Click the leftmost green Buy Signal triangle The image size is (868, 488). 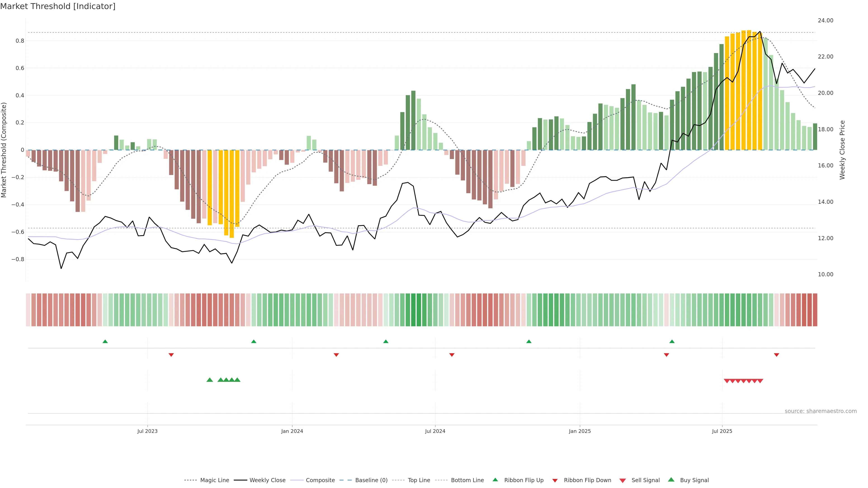pyautogui.click(x=210, y=380)
